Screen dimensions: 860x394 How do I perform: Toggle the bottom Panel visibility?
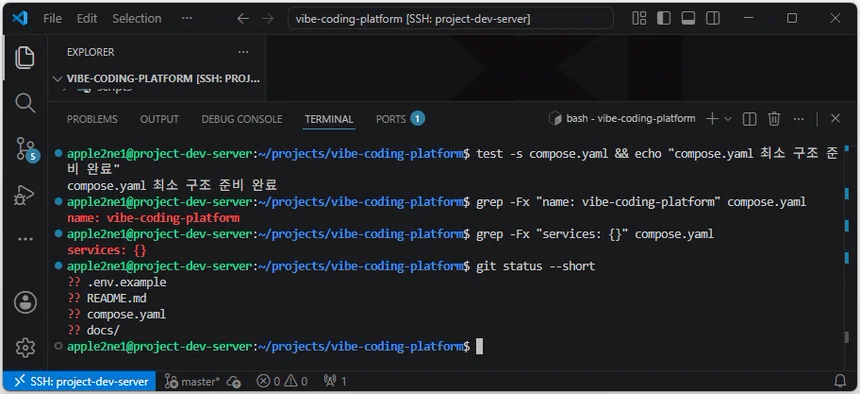click(x=688, y=18)
